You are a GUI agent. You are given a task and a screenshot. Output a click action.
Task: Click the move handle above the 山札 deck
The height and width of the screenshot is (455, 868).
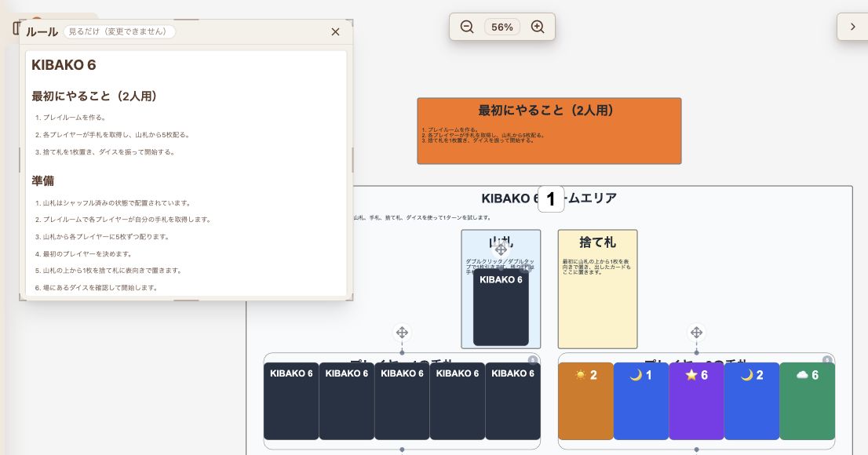coord(501,249)
